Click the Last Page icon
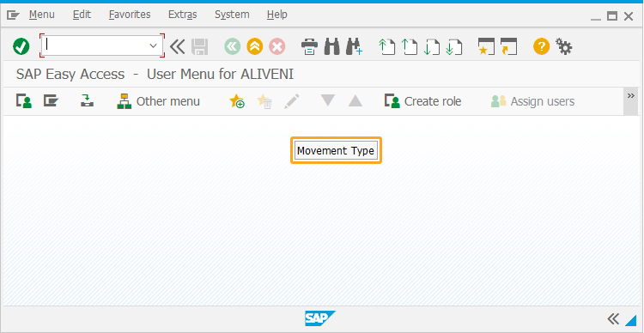 point(454,46)
